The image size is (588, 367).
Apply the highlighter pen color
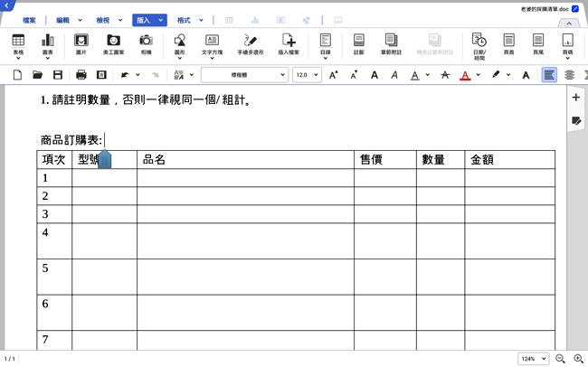pos(496,75)
